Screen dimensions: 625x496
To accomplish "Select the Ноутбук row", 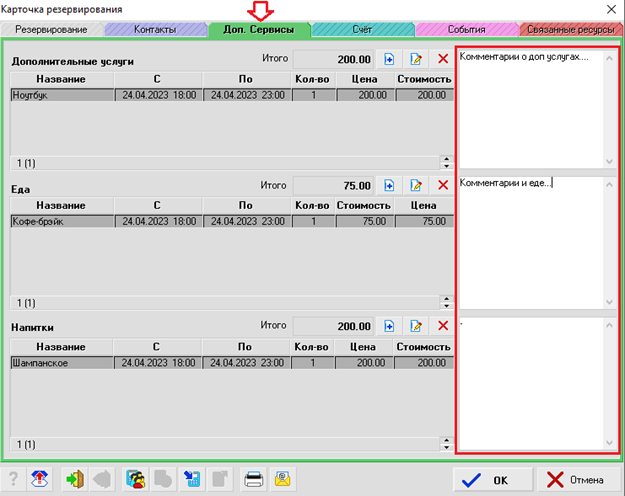I will pos(60,95).
